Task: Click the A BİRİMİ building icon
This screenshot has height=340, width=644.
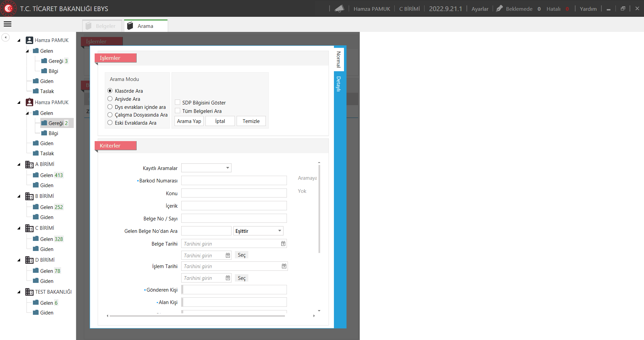Action: [x=29, y=164]
